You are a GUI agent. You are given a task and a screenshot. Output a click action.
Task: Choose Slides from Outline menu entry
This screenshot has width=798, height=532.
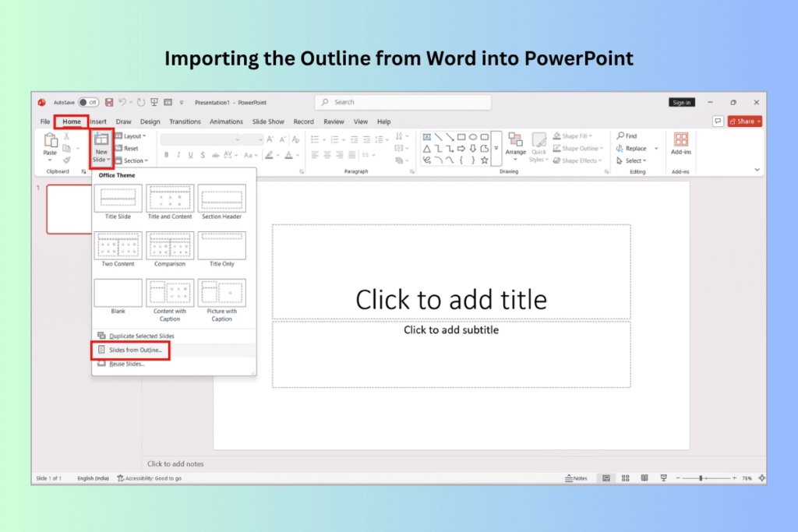(174, 350)
